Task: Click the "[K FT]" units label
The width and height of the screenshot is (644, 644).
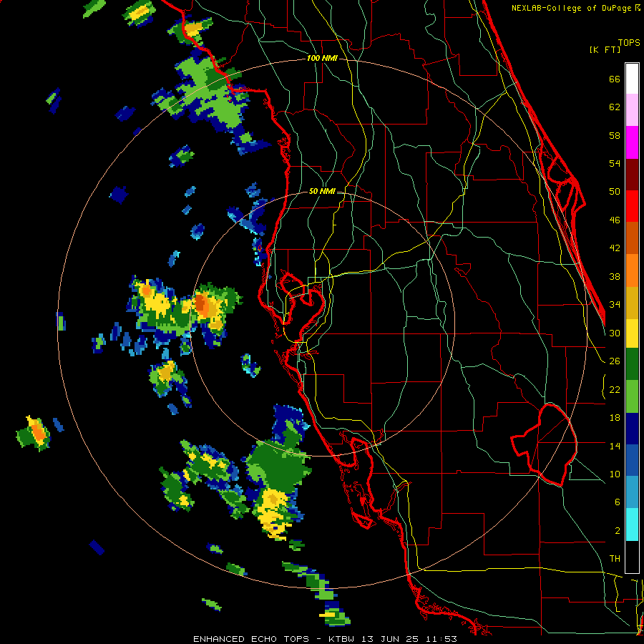Action: tap(605, 49)
